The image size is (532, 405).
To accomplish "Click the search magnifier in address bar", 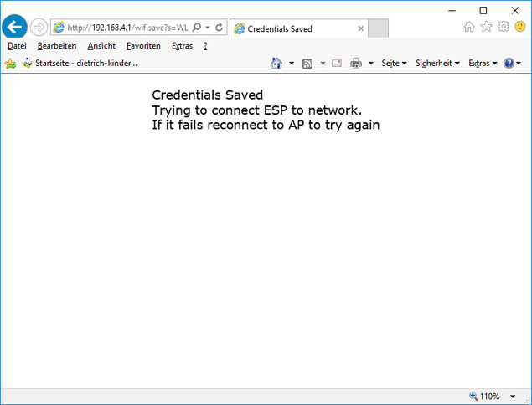I will 196,28.
